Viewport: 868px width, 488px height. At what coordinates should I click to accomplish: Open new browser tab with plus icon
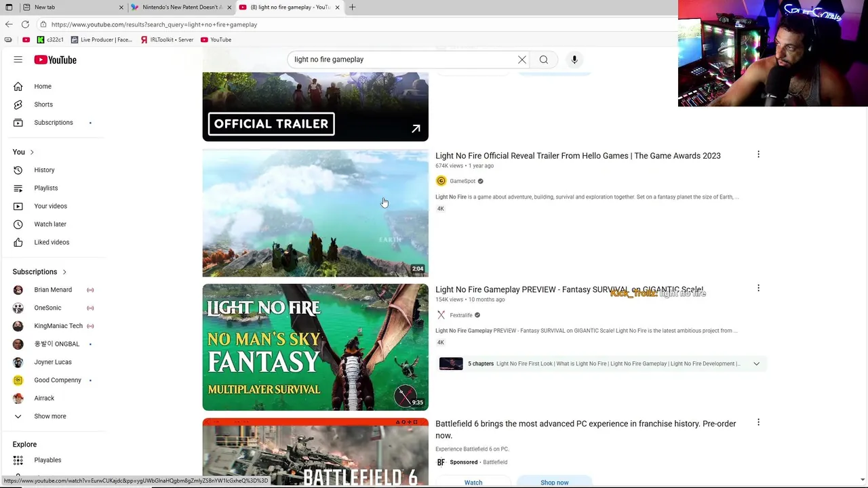click(352, 7)
